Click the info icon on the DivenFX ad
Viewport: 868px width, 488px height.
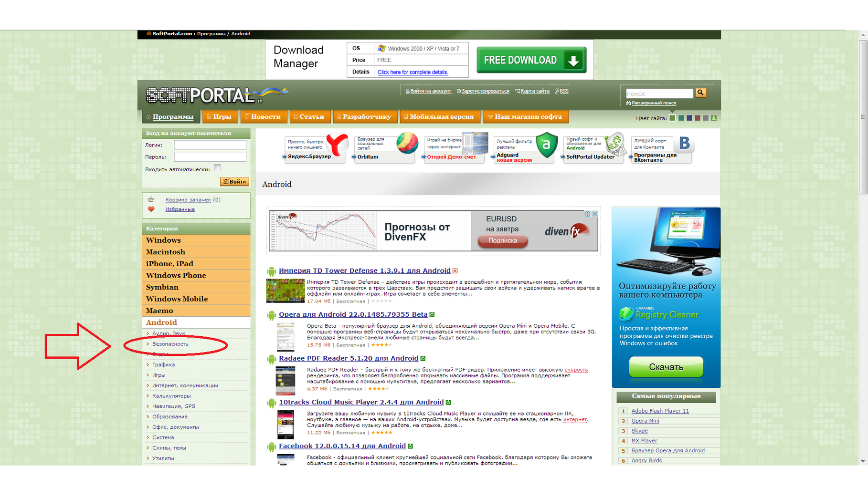[x=588, y=214]
